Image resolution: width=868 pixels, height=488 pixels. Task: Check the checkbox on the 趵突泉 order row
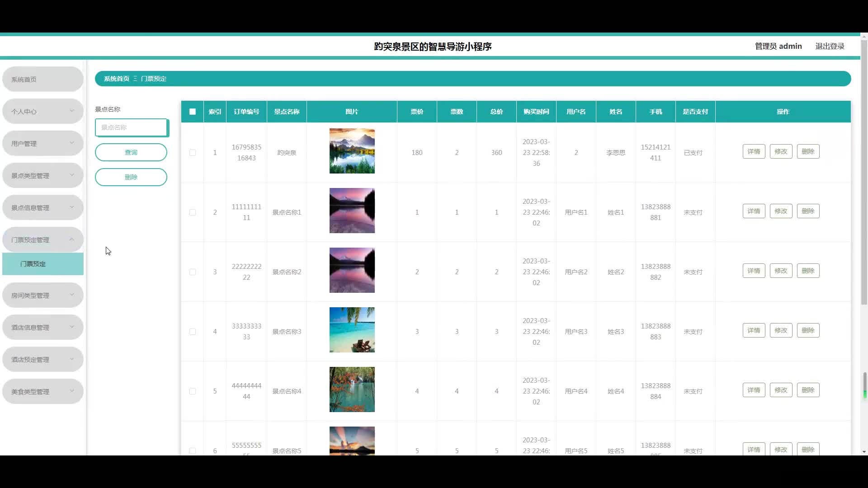[x=192, y=152]
